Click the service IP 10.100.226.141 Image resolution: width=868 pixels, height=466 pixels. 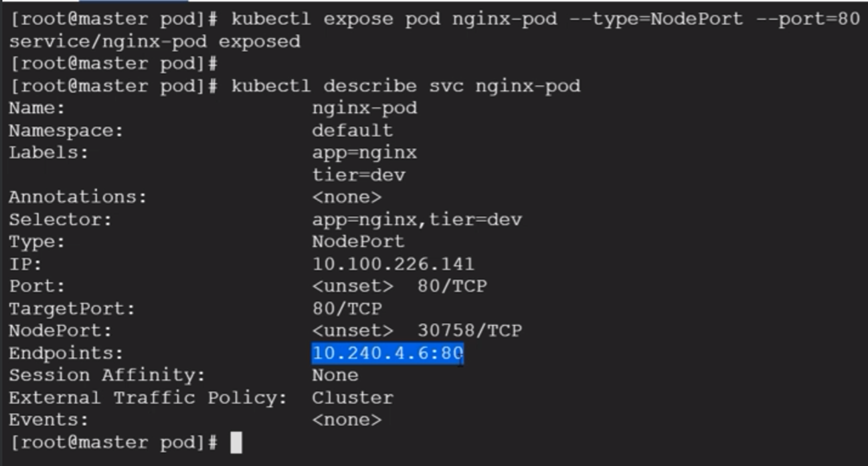(x=393, y=264)
